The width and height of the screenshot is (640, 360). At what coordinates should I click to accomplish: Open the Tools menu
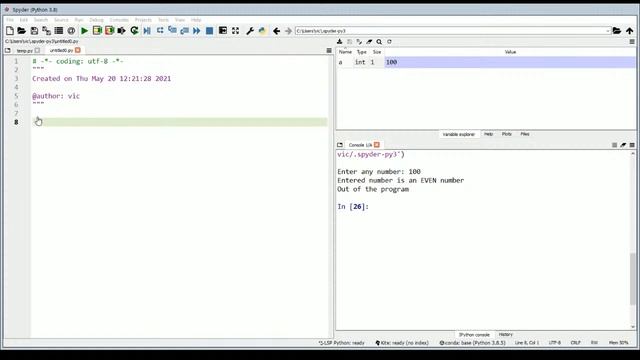(163, 20)
